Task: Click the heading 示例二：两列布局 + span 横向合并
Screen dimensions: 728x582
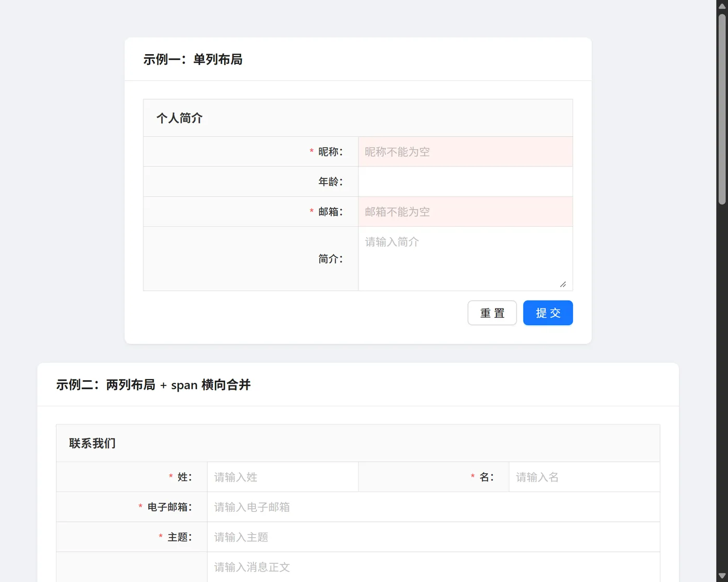Action: pos(153,385)
